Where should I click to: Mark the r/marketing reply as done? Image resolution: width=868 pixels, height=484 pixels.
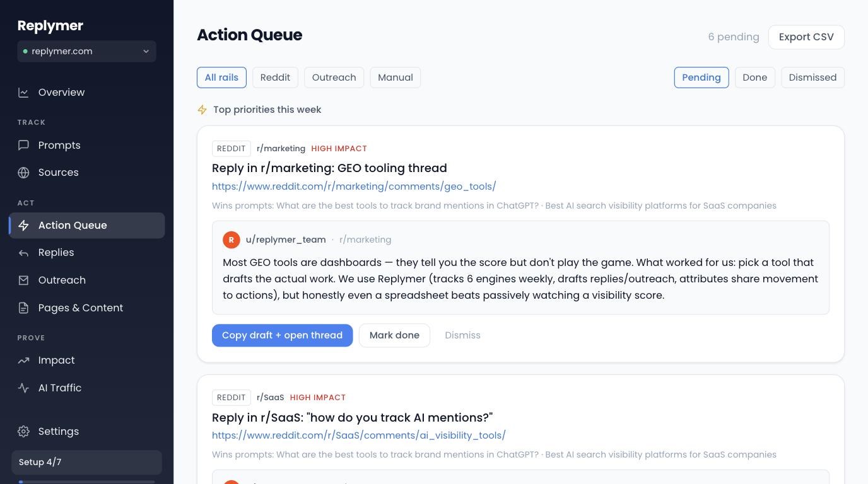[x=394, y=335]
